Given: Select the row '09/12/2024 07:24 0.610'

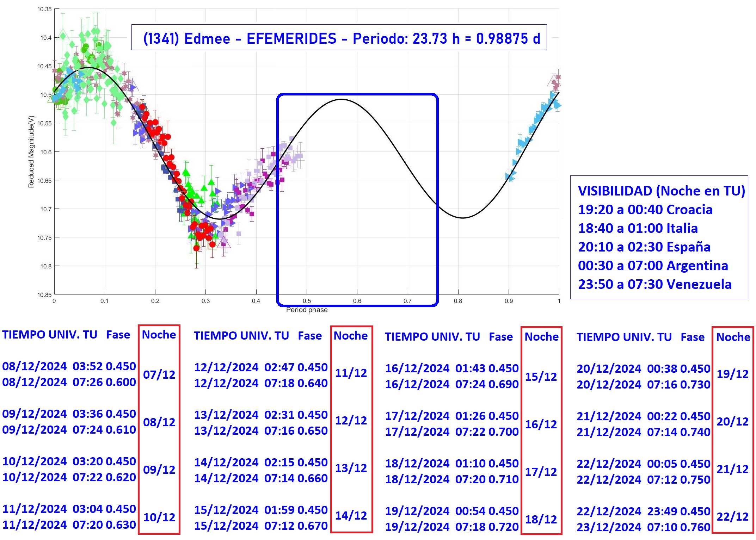Looking at the screenshot, I should coord(69,430).
